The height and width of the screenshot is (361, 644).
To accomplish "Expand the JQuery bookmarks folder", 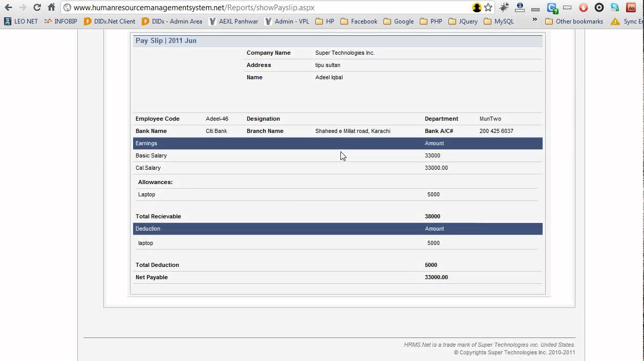I will coord(463,21).
